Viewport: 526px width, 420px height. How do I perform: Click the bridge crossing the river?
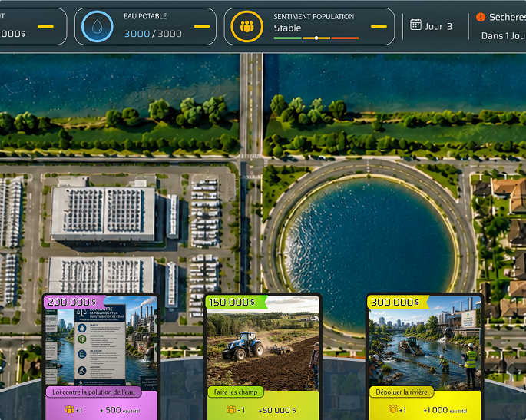[251, 104]
